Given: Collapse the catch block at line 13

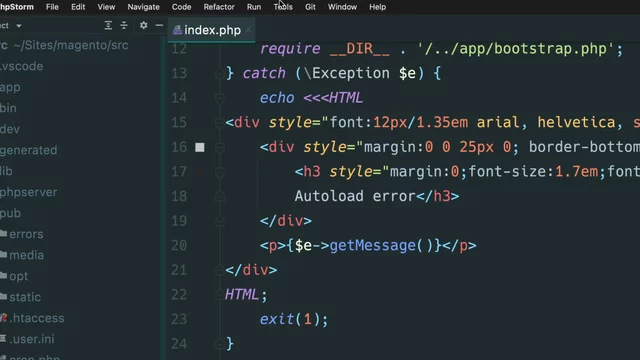Looking at the screenshot, I should click(x=220, y=73).
